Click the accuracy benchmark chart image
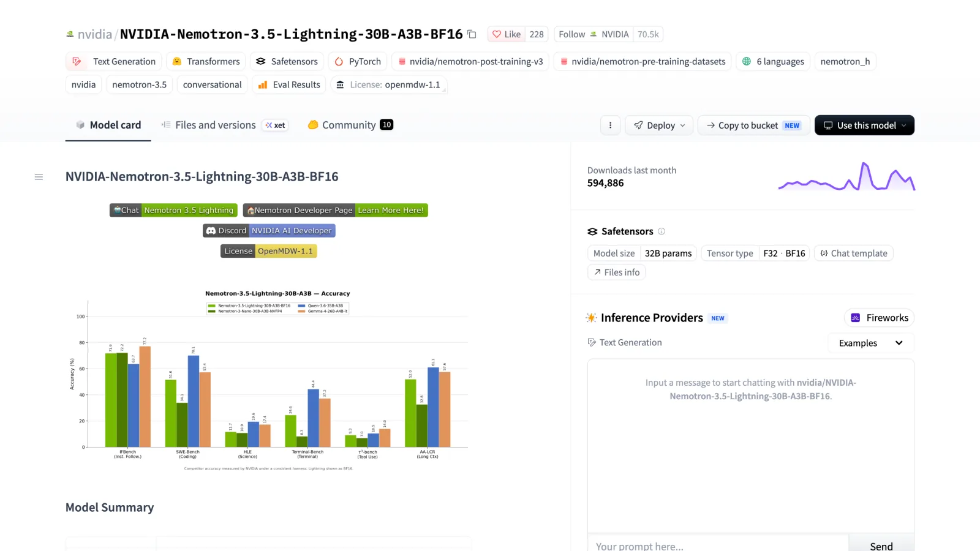The width and height of the screenshot is (980, 551). click(x=269, y=380)
